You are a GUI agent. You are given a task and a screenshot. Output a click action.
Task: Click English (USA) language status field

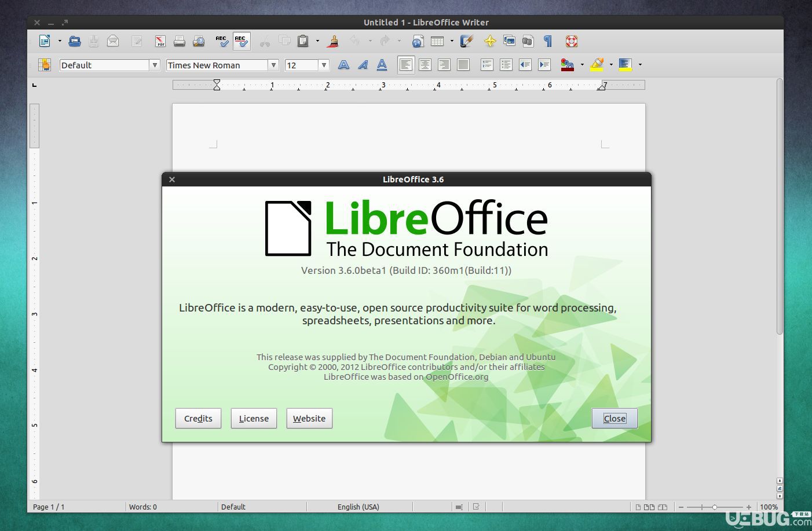tap(359, 507)
